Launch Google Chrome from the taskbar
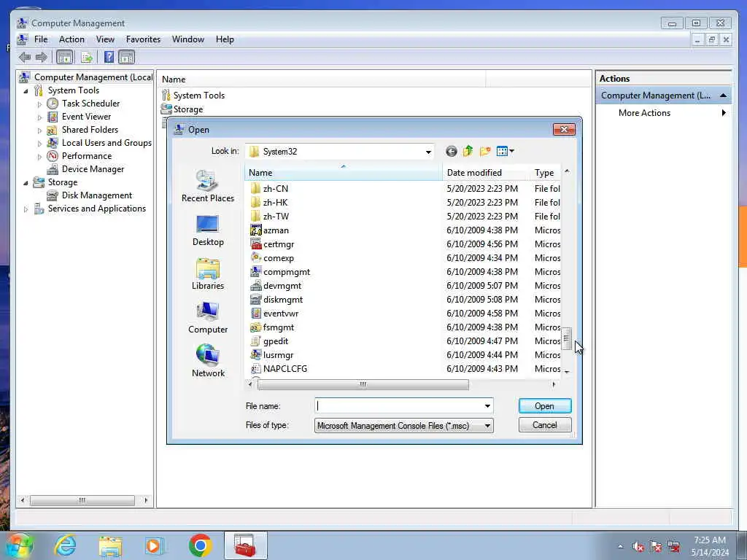The width and height of the screenshot is (747, 560). [x=200, y=545]
